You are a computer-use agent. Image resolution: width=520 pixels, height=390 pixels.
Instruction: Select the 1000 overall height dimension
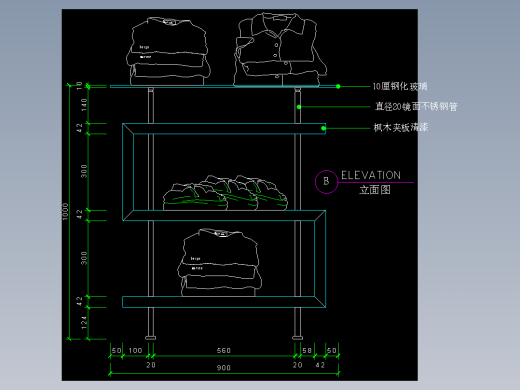(65, 211)
